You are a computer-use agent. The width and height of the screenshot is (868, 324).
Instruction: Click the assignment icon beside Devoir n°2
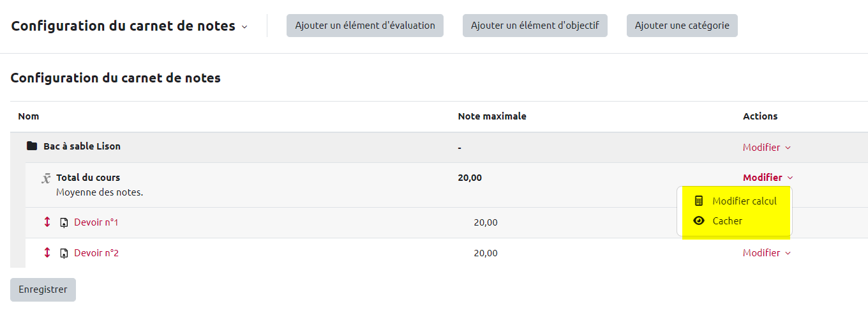(64, 253)
